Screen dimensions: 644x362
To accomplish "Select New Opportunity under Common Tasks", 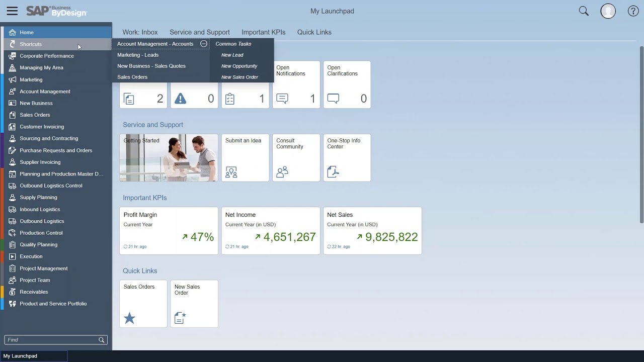I will click(239, 66).
